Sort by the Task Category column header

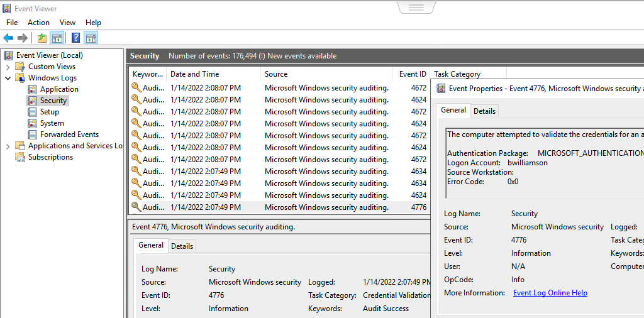[x=468, y=74]
